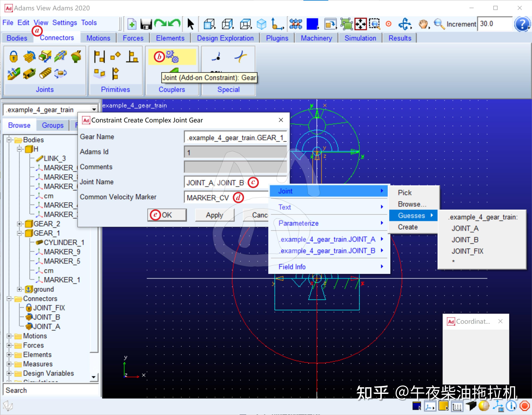This screenshot has width=532, height=415.
Task: Collapse the GEAR_1 node
Action: (x=19, y=233)
